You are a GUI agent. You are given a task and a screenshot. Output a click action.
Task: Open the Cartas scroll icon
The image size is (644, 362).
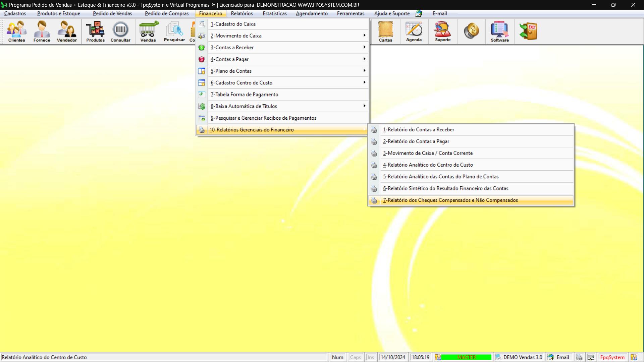coord(385,32)
